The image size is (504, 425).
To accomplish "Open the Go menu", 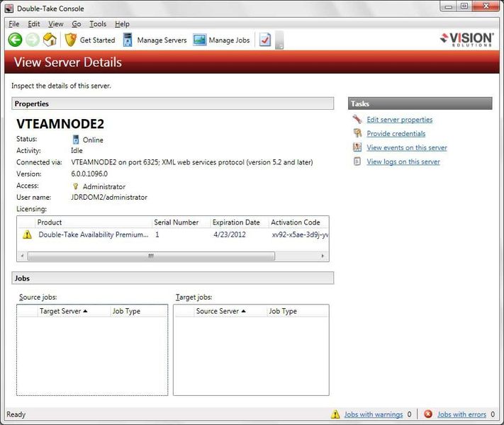I will pyautogui.click(x=77, y=24).
